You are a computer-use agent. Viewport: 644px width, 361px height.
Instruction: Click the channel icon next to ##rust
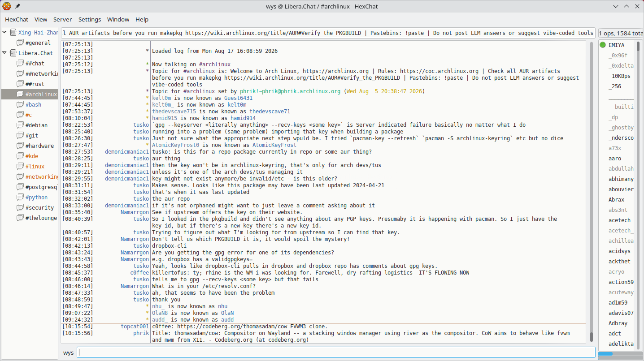pyautogui.click(x=20, y=84)
